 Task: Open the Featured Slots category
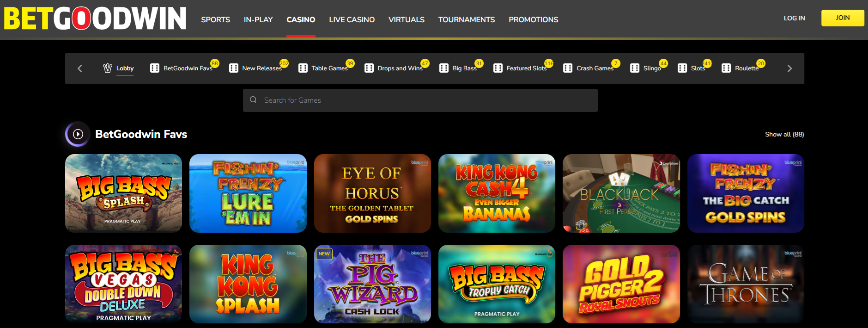[x=526, y=68]
